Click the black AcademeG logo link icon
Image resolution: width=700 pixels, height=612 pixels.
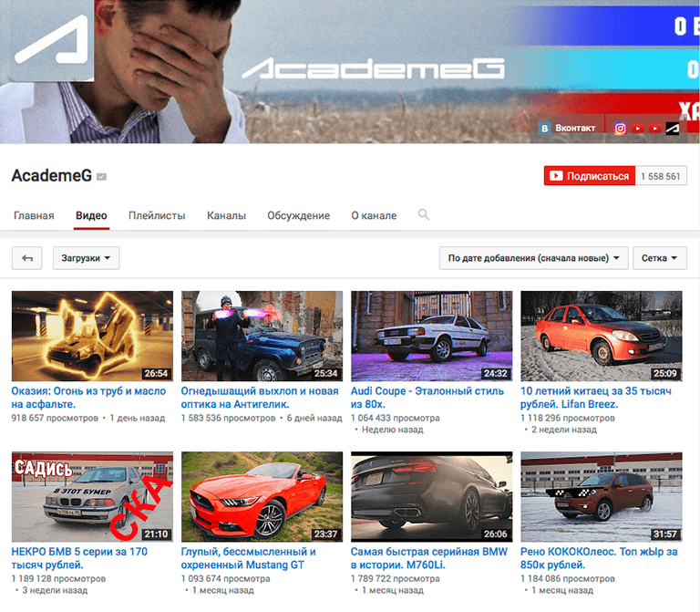(673, 129)
